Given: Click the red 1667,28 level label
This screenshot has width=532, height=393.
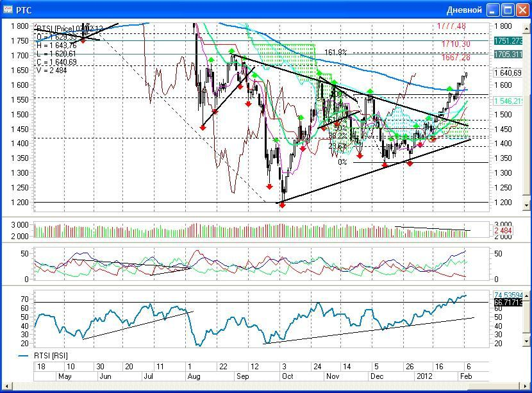Looking at the screenshot, I should tap(456, 57).
